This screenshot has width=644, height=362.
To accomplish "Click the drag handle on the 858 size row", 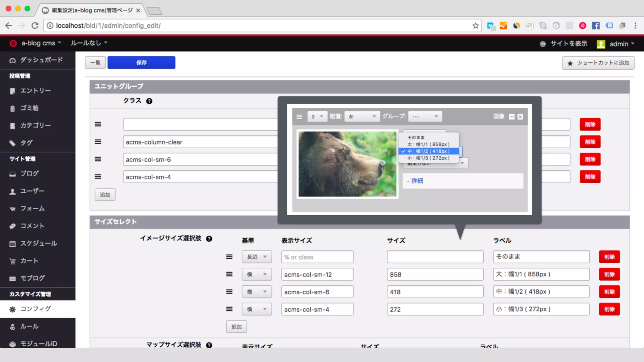I will click(229, 274).
